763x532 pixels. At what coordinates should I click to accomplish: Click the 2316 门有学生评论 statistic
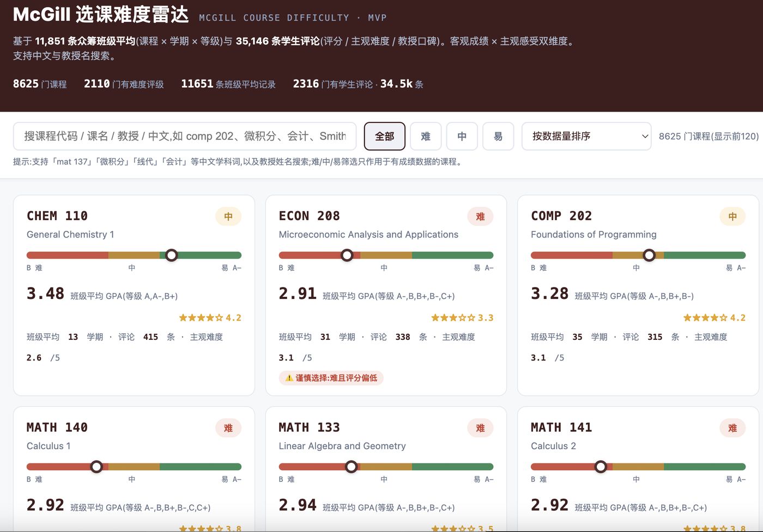tap(358, 84)
